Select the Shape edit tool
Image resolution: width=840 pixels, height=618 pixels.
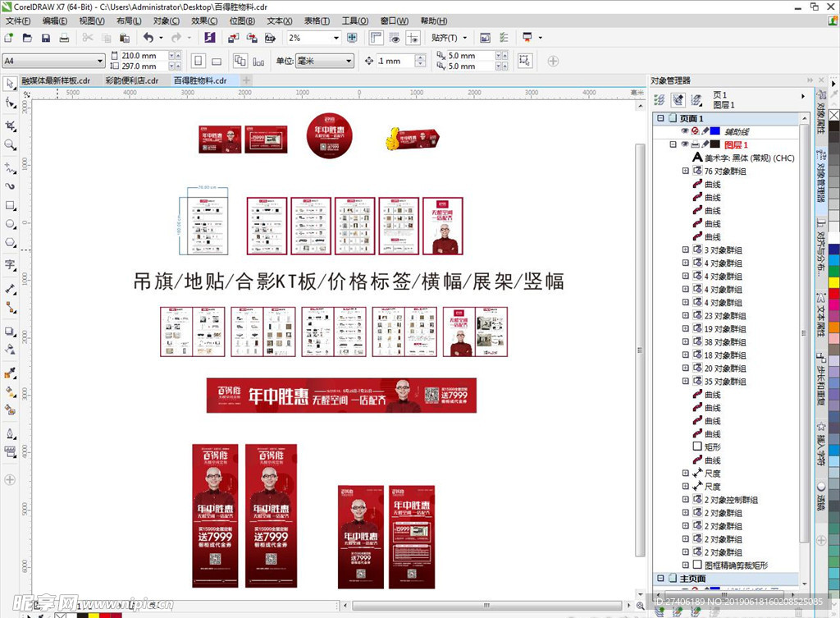10,103
